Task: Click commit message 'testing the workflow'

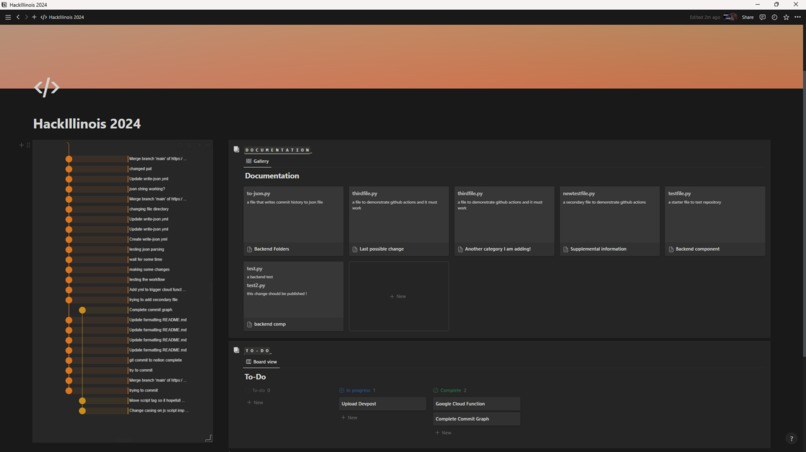Action: click(x=147, y=279)
